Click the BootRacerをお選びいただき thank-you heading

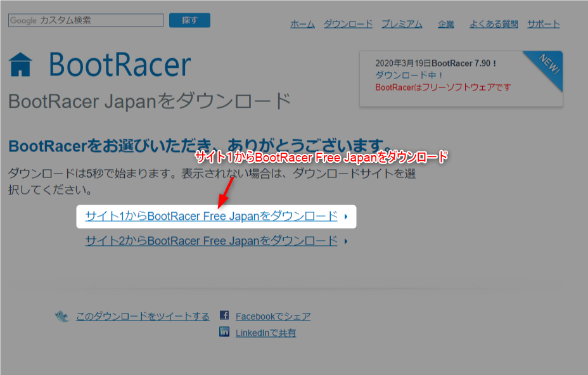198,146
